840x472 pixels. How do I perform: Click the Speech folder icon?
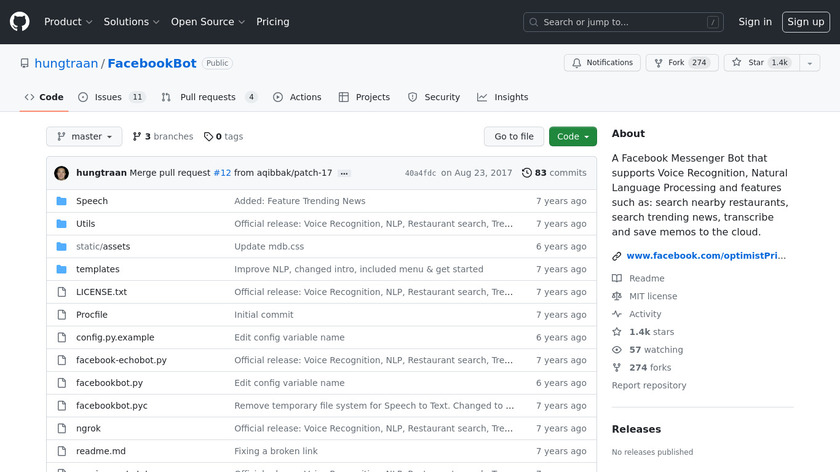coord(61,201)
